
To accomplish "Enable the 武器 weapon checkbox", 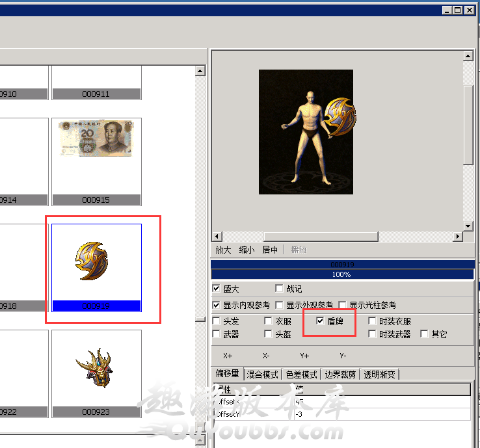I will [217, 334].
